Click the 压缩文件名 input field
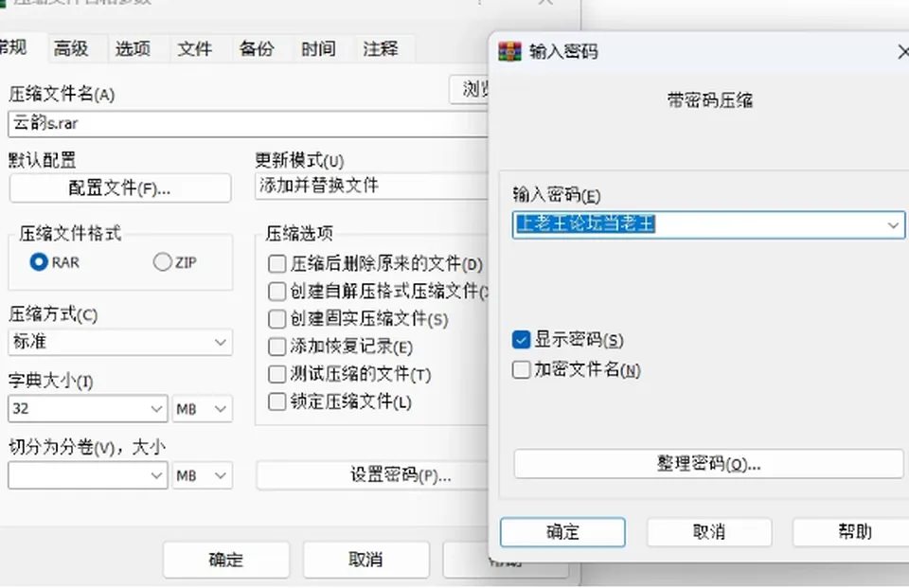This screenshot has height=588, width=909. pyautogui.click(x=248, y=123)
